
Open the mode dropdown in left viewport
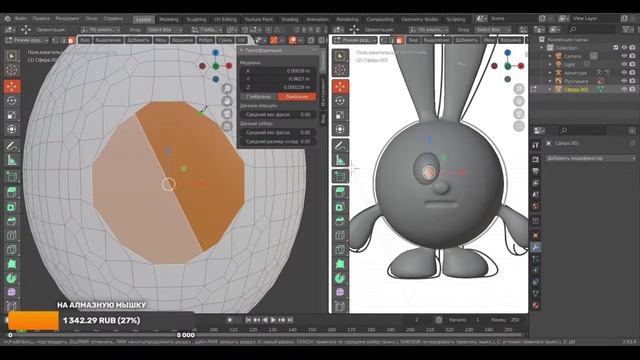pyautogui.click(x=27, y=40)
